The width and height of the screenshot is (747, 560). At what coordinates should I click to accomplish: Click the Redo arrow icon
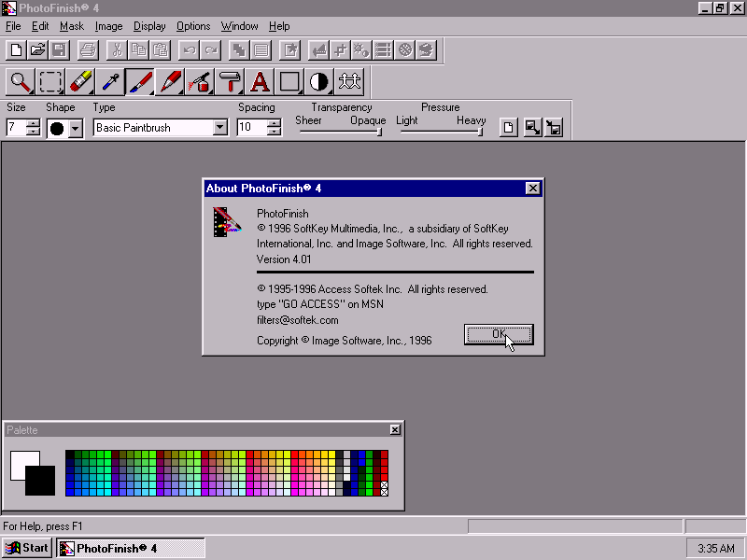coord(211,50)
